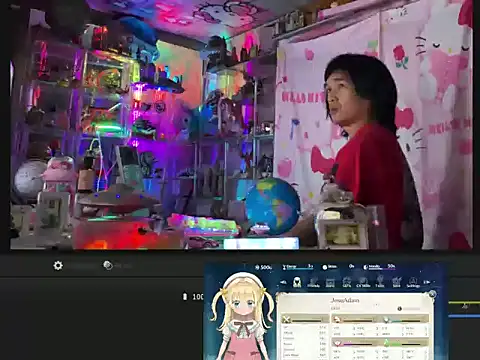This screenshot has width=480, height=360.
Task: Open the CV Skills tab in the game menu
Action: coord(363,282)
